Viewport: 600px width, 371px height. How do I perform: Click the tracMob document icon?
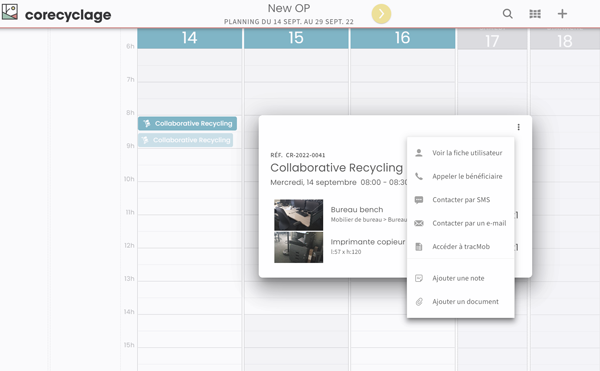[x=419, y=247]
